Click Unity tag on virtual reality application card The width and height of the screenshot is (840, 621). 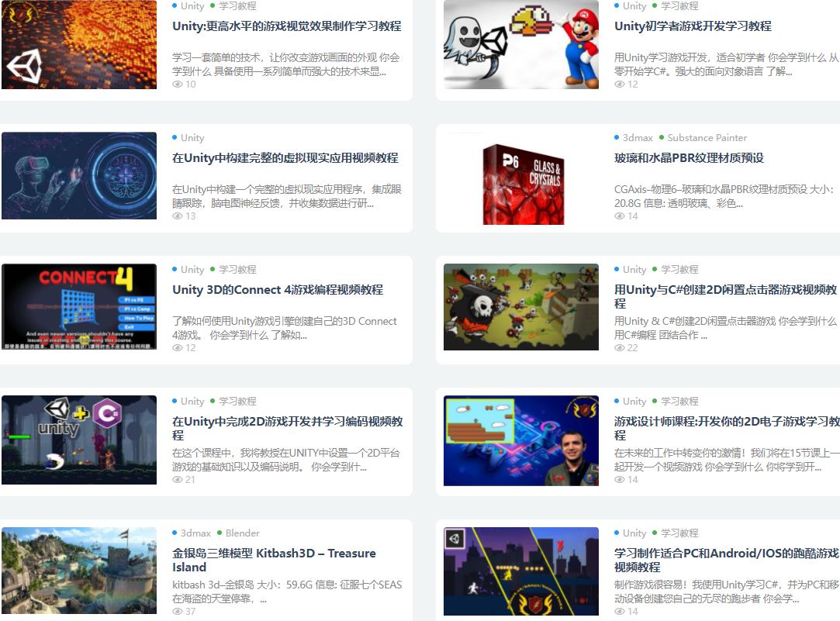click(192, 137)
